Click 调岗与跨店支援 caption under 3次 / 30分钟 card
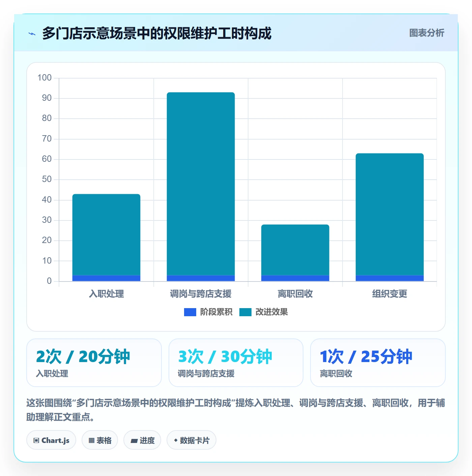Screen dimensions: 472x476 (206, 374)
